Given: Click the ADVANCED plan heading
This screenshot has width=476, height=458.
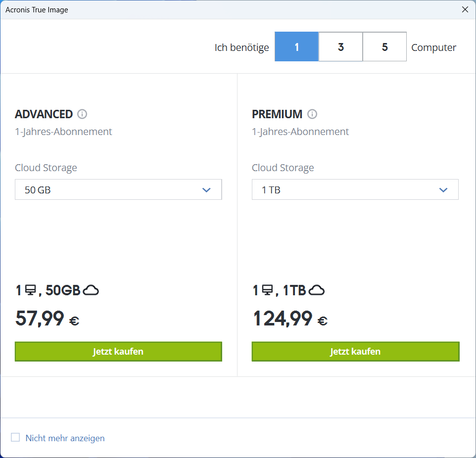Looking at the screenshot, I should (x=44, y=114).
